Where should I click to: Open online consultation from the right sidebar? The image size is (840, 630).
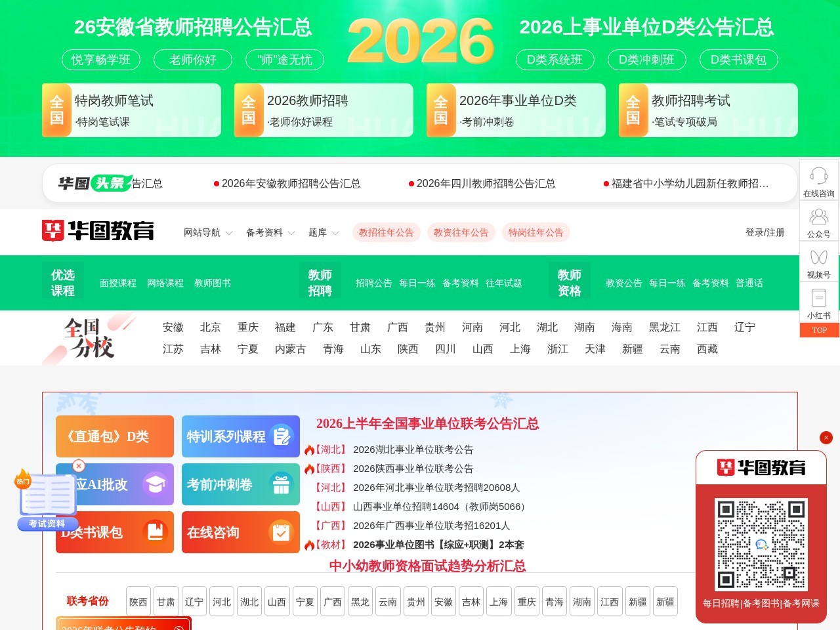click(x=818, y=180)
